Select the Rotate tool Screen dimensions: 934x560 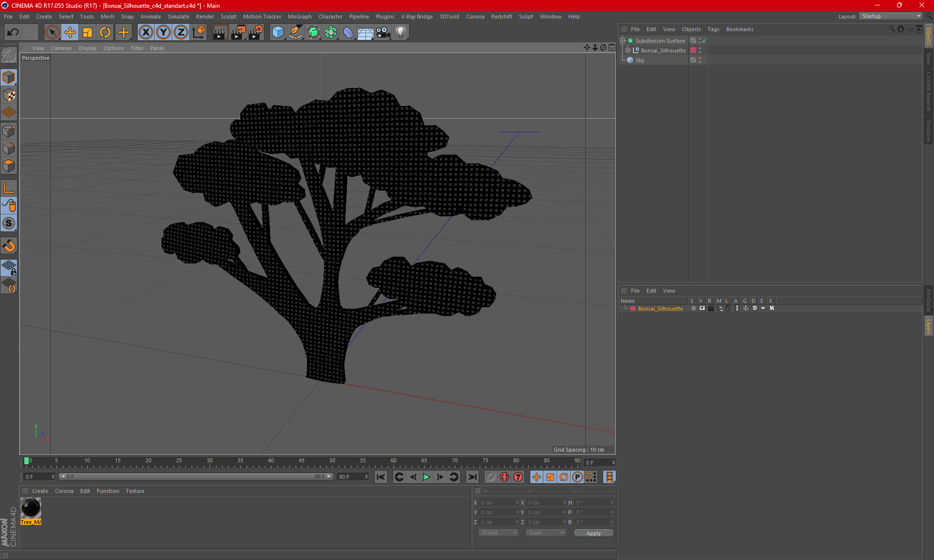coord(105,33)
